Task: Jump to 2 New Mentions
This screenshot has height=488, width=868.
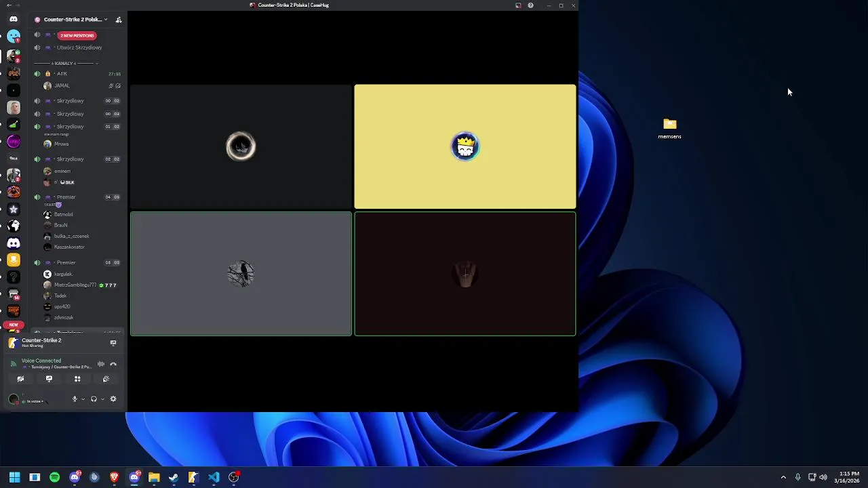Action: (x=77, y=35)
